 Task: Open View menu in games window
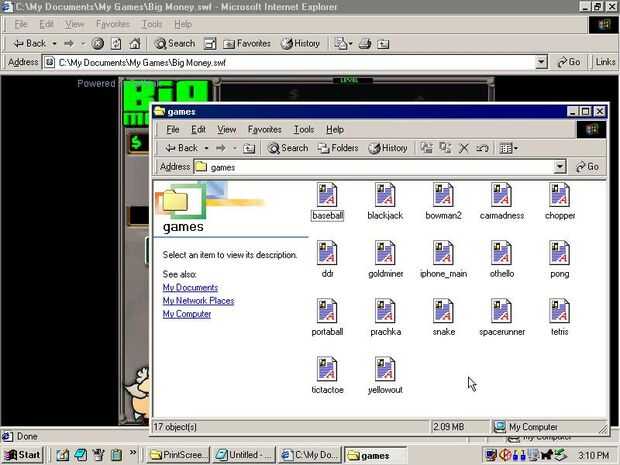227,129
